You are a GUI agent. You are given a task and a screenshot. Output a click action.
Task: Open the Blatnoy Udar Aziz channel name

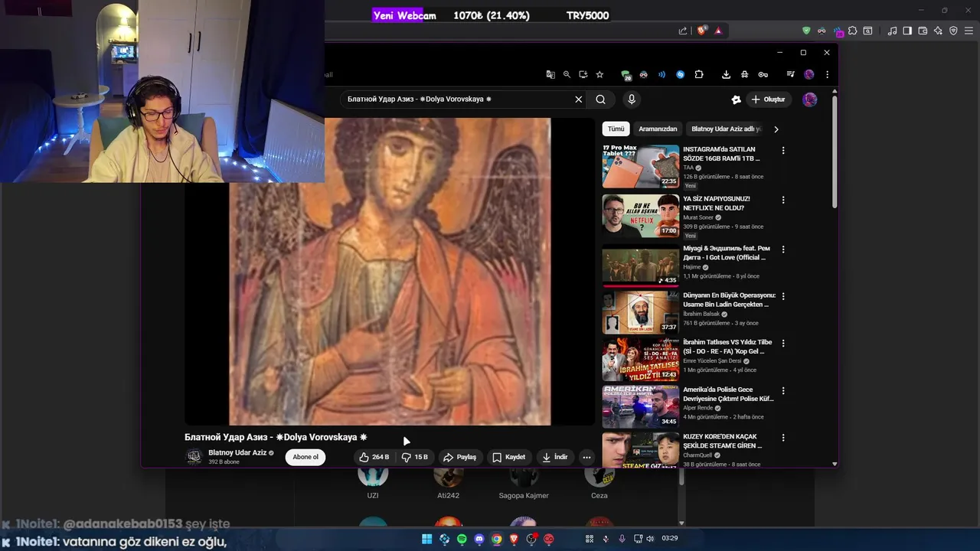tap(237, 452)
